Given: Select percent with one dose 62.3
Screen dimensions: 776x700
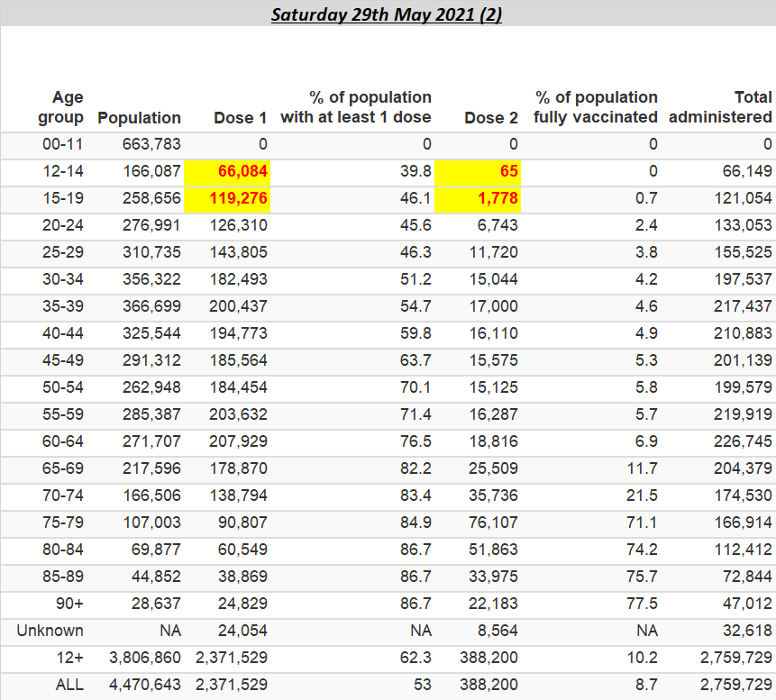Looking at the screenshot, I should [x=415, y=658].
